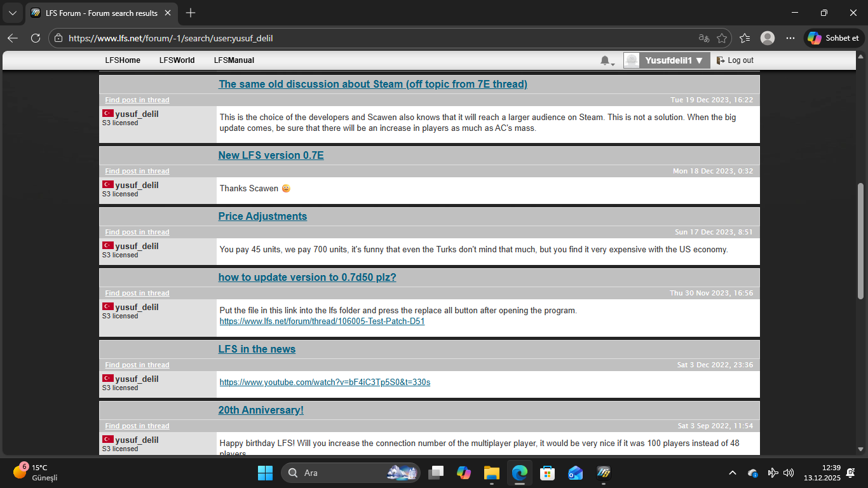The image size is (868, 488).
Task: Go back to the previous page
Action: 13,38
